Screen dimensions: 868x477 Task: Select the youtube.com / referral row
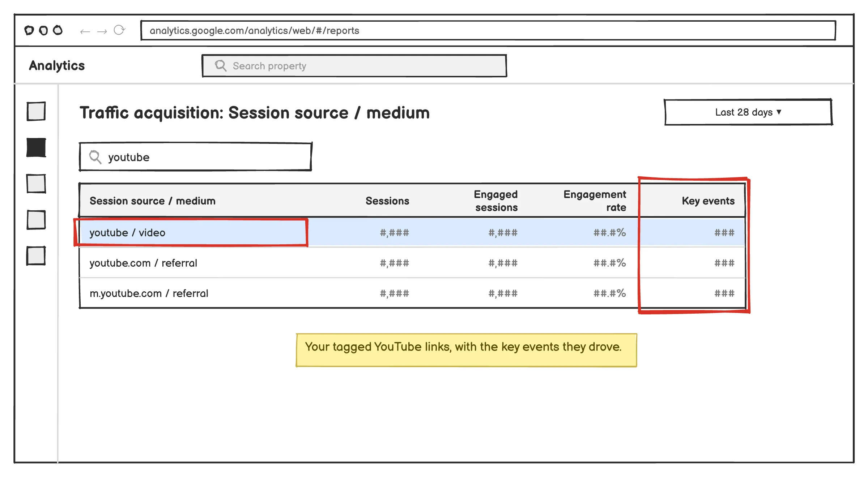tap(412, 263)
